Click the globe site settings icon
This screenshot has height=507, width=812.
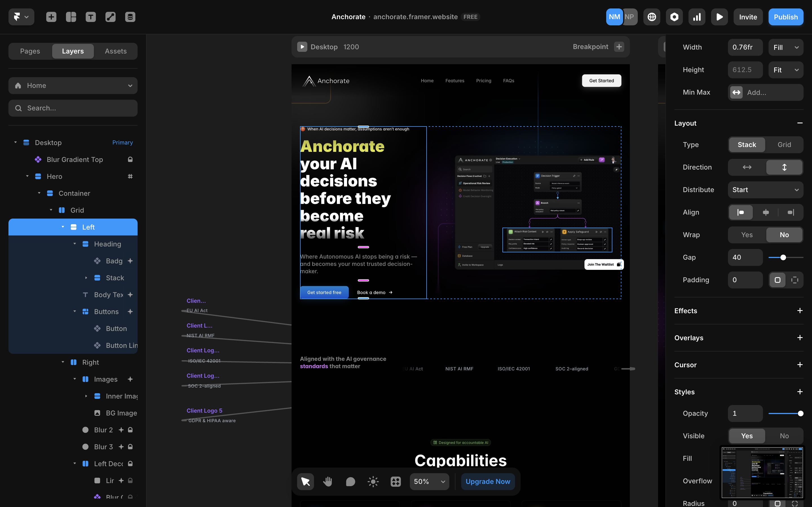click(652, 17)
